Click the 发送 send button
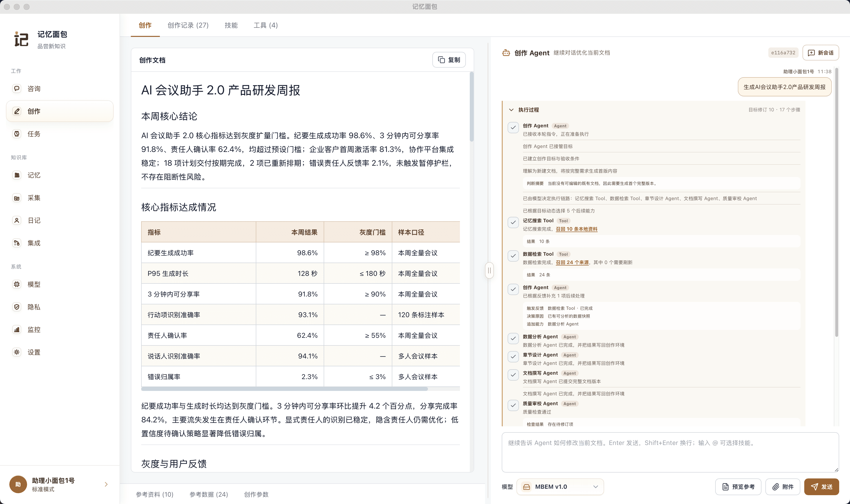The image size is (850, 504). tap(821, 487)
